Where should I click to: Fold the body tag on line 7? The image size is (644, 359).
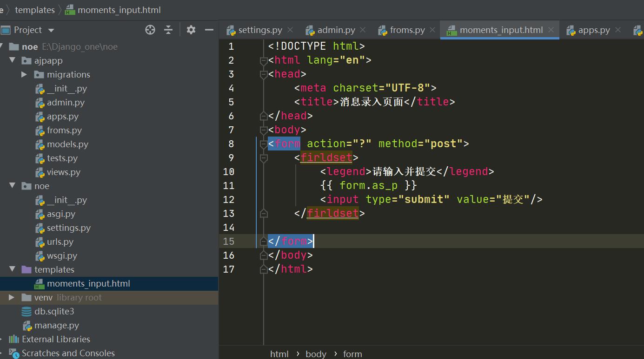264,130
